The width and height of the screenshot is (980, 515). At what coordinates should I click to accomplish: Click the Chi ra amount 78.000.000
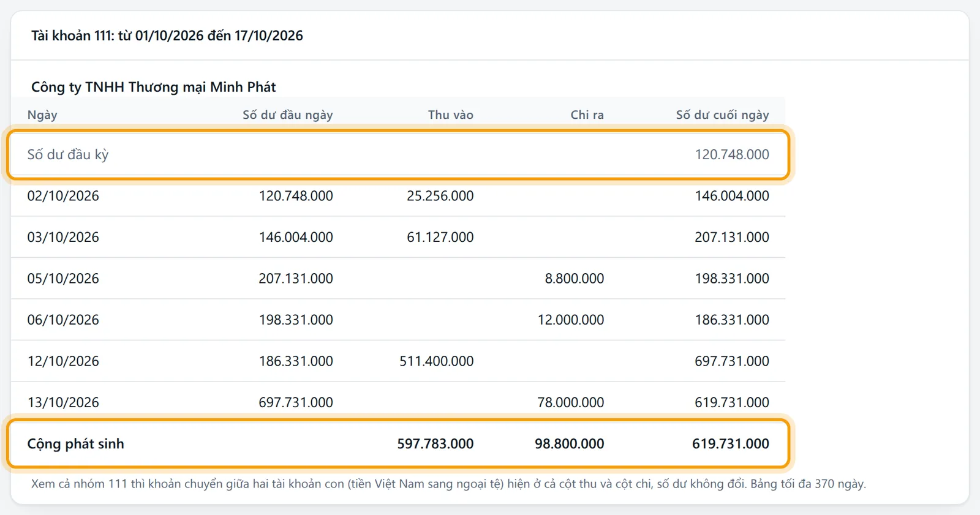(x=571, y=402)
